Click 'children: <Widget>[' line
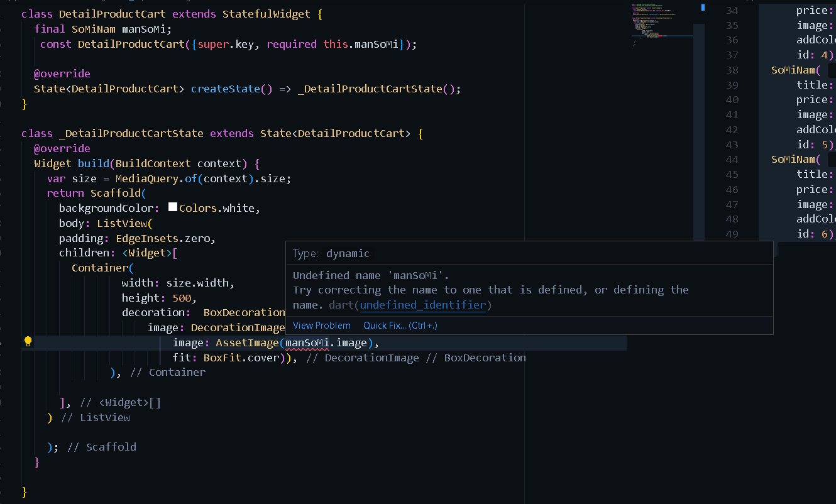 pos(119,253)
